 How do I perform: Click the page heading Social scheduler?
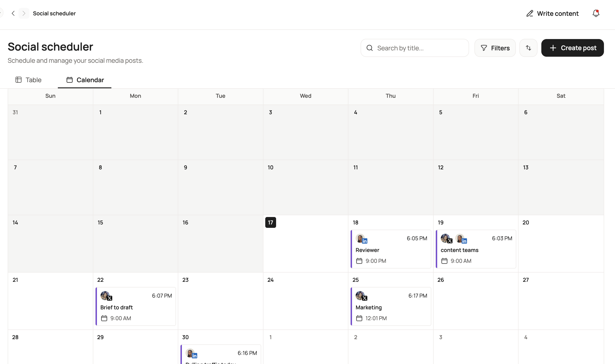[50, 47]
